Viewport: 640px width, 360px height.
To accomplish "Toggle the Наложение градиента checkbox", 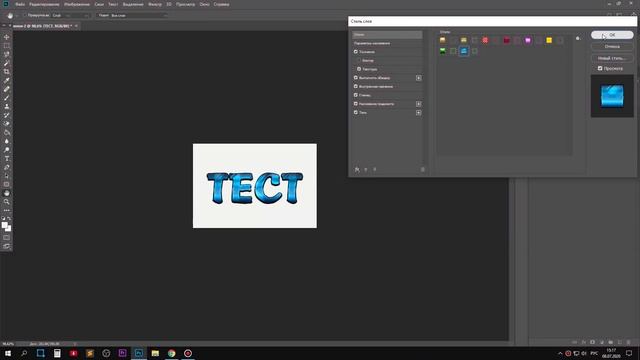I will coord(356,104).
